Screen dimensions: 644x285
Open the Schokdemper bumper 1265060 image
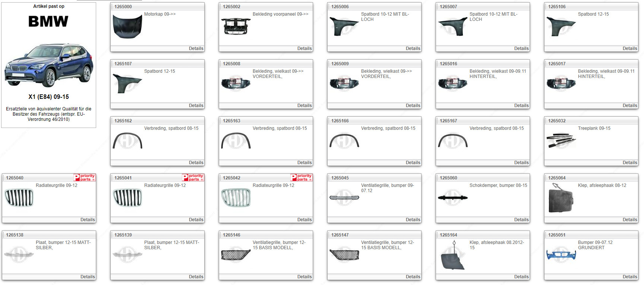coord(453,198)
